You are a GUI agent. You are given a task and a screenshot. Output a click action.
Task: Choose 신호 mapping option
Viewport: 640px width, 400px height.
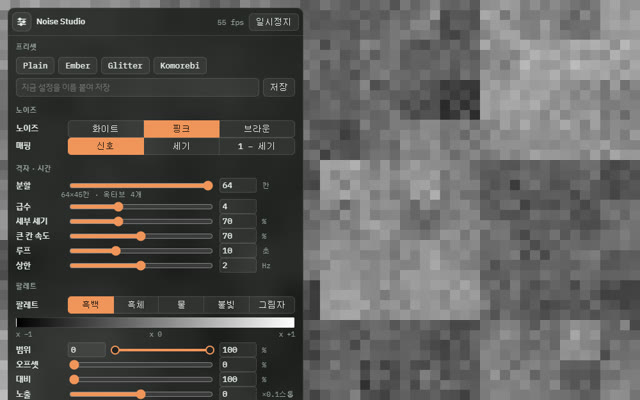point(106,146)
